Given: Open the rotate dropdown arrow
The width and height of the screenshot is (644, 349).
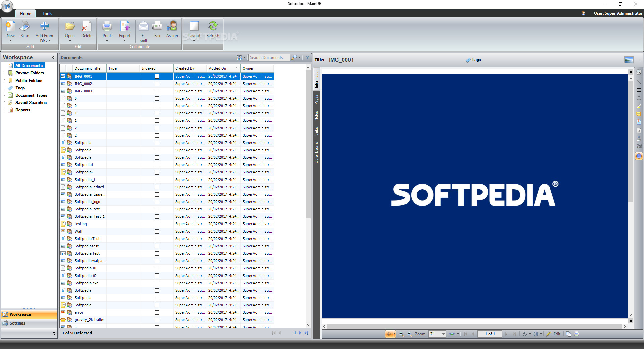Looking at the screenshot, I should click(530, 334).
